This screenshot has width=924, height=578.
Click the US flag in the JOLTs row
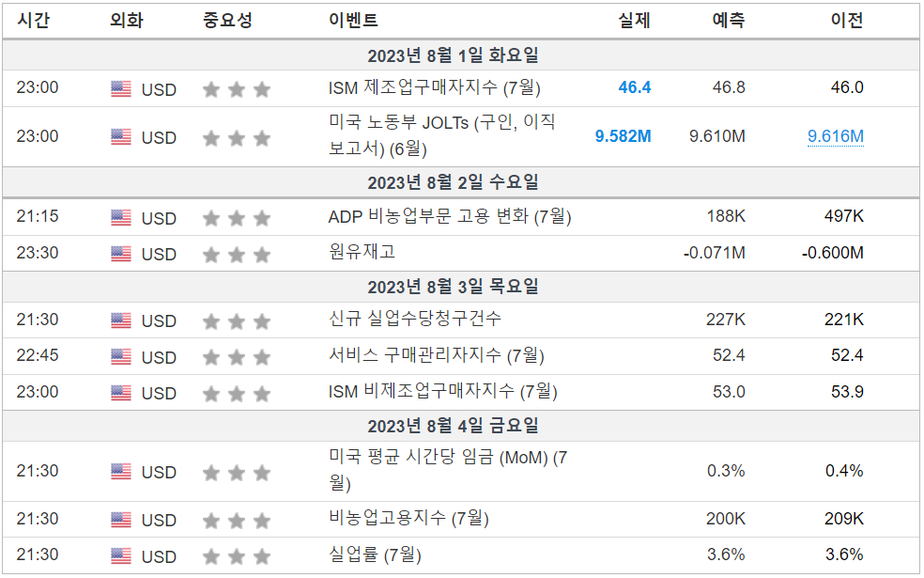[x=121, y=137]
